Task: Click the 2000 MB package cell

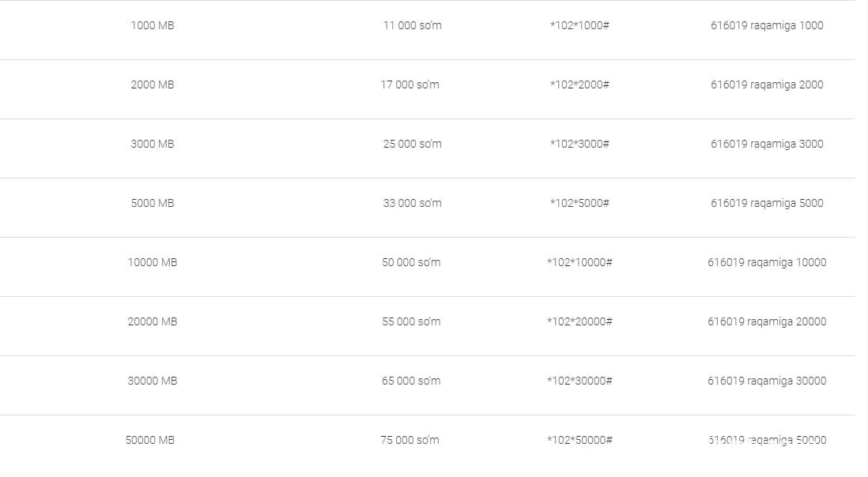Action: click(x=153, y=85)
